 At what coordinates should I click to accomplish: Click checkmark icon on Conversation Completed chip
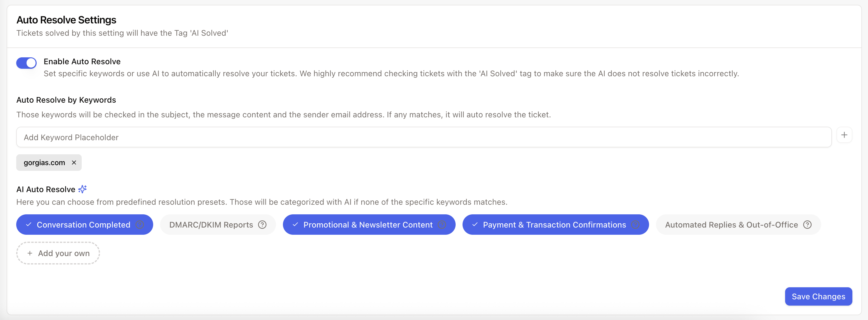pos(29,225)
